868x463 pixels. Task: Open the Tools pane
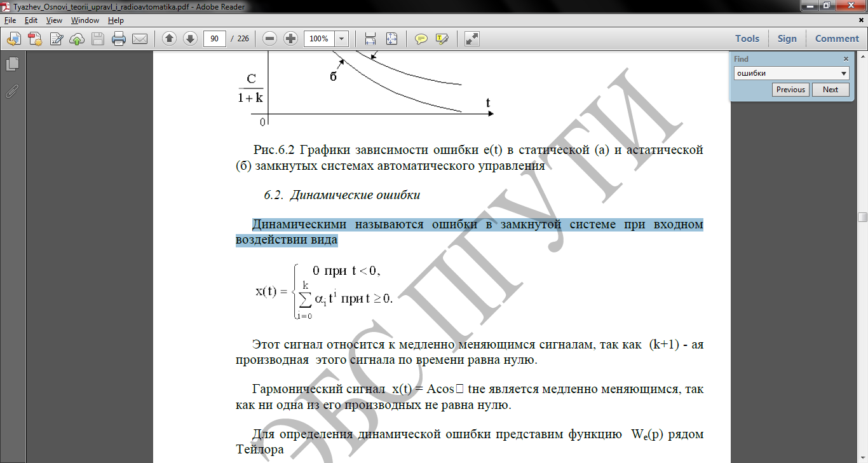click(747, 39)
